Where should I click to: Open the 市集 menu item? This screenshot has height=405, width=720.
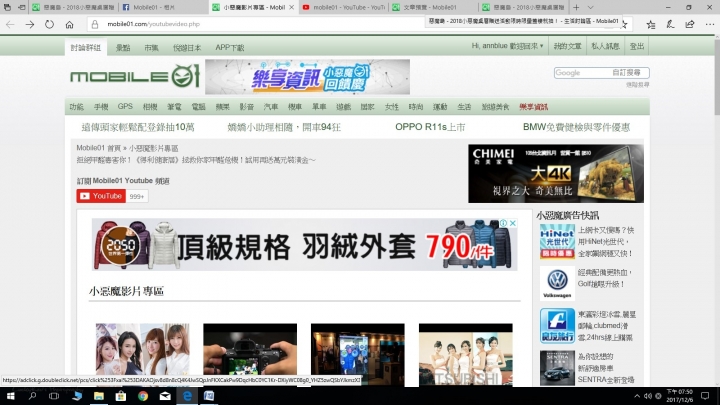152,47
